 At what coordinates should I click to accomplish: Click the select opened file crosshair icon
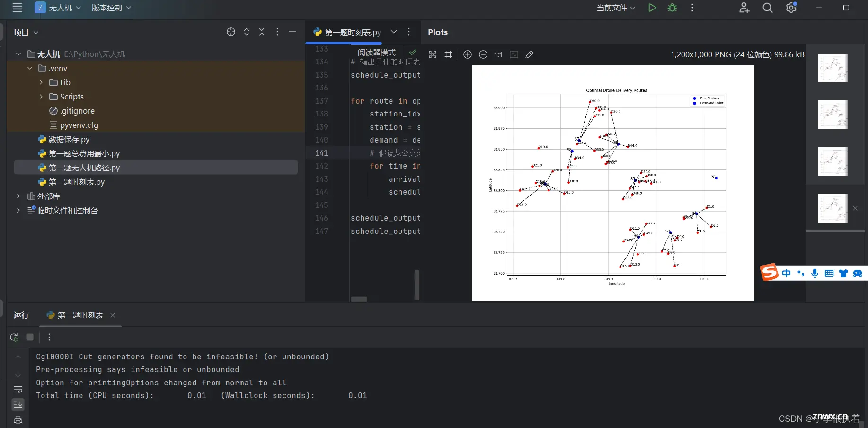231,32
